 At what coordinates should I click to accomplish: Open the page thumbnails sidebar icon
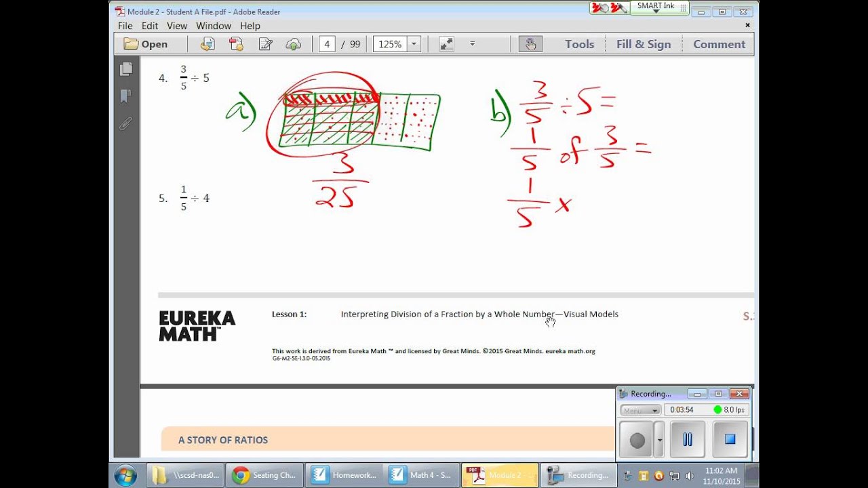tap(126, 69)
